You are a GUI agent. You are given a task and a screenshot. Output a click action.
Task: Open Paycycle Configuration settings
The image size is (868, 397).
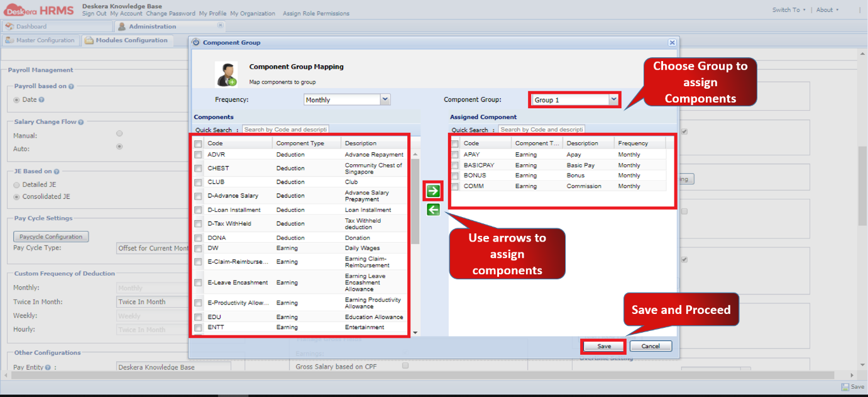click(x=50, y=235)
